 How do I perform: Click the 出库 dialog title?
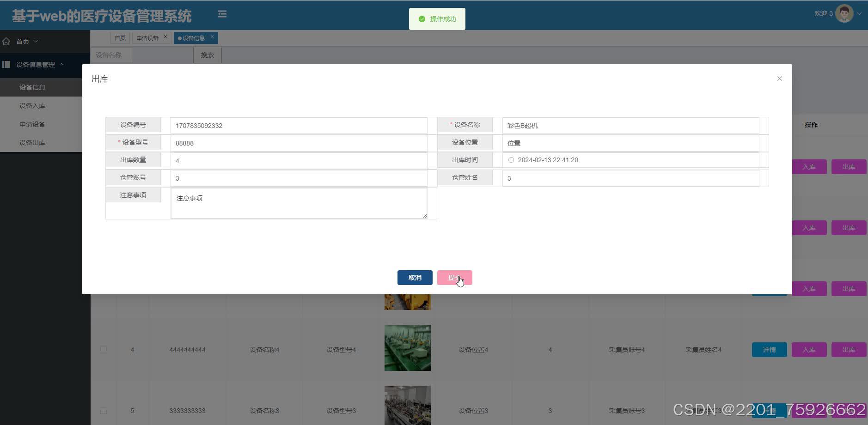tap(100, 79)
